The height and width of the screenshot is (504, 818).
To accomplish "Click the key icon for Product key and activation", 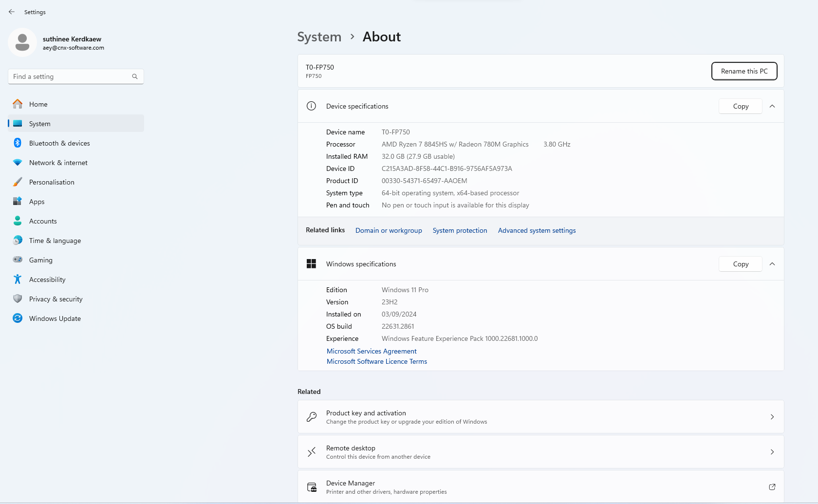I will coord(312,417).
